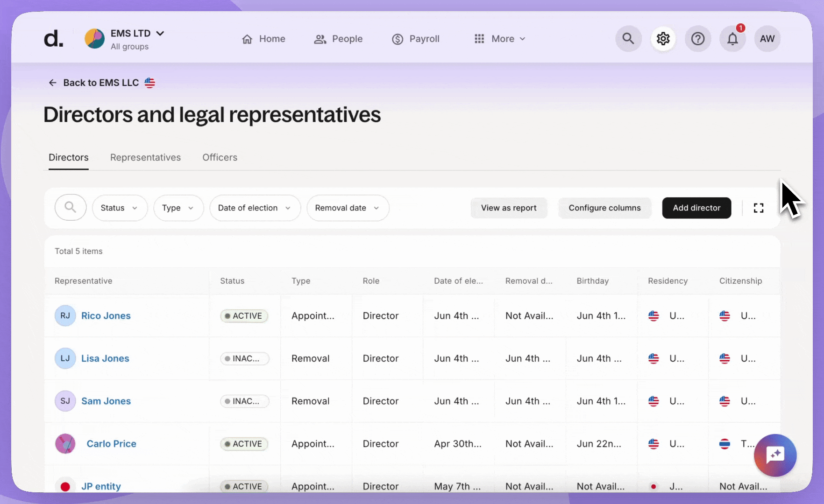This screenshot has width=824, height=504.
Task: Open the AI chat assistant bubble
Action: point(775,455)
